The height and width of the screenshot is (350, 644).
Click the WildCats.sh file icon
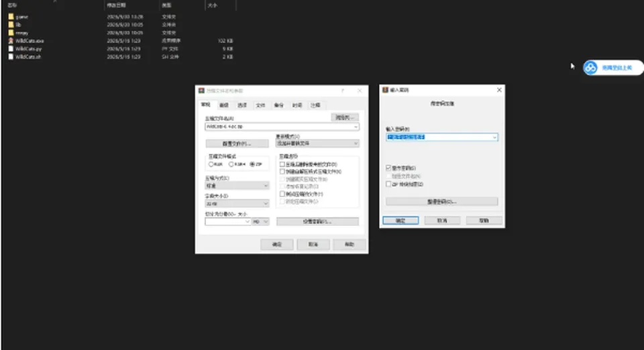coord(11,56)
